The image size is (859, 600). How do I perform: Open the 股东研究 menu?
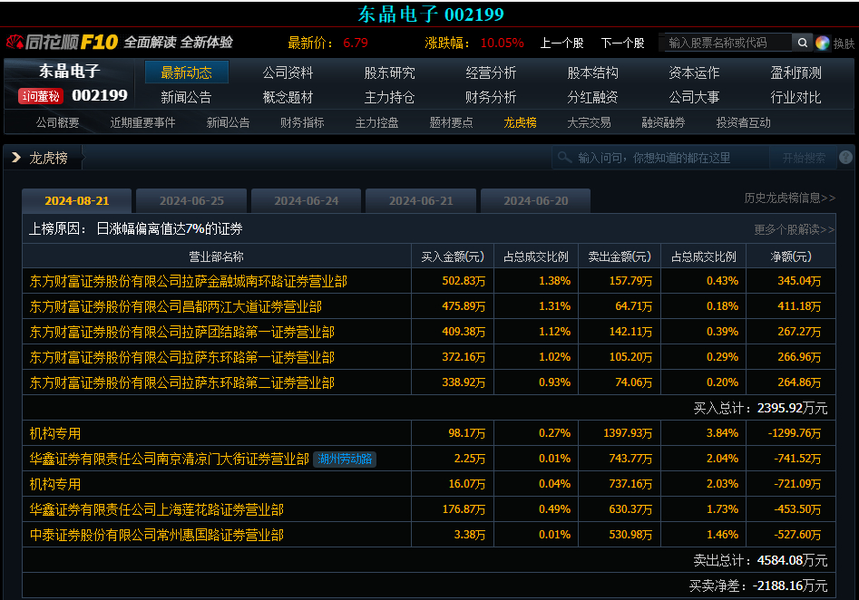(x=390, y=73)
